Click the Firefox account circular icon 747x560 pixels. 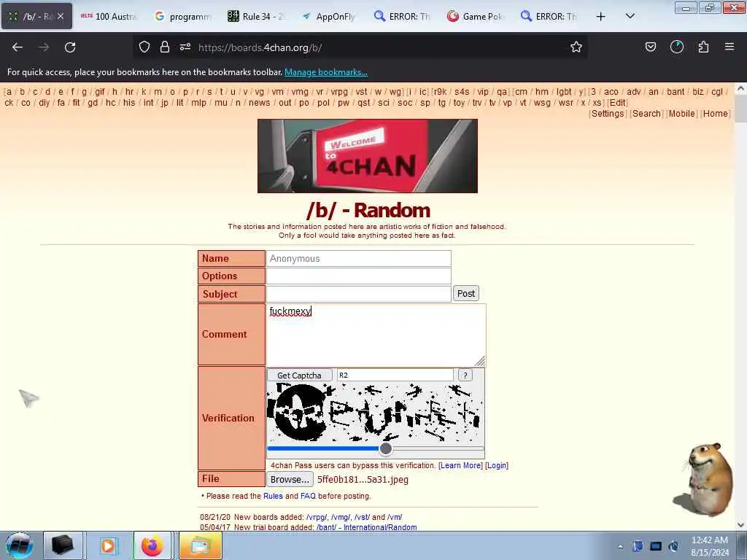(x=677, y=47)
